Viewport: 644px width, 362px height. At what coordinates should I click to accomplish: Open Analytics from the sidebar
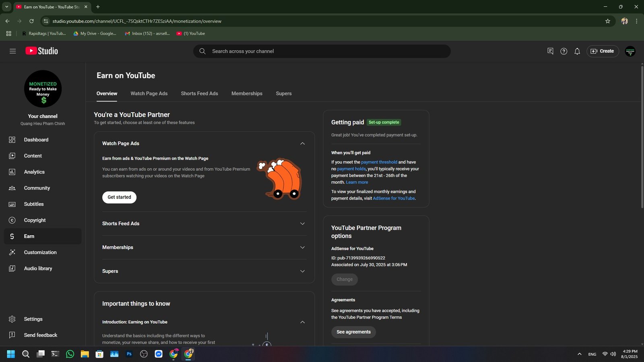click(x=43, y=172)
